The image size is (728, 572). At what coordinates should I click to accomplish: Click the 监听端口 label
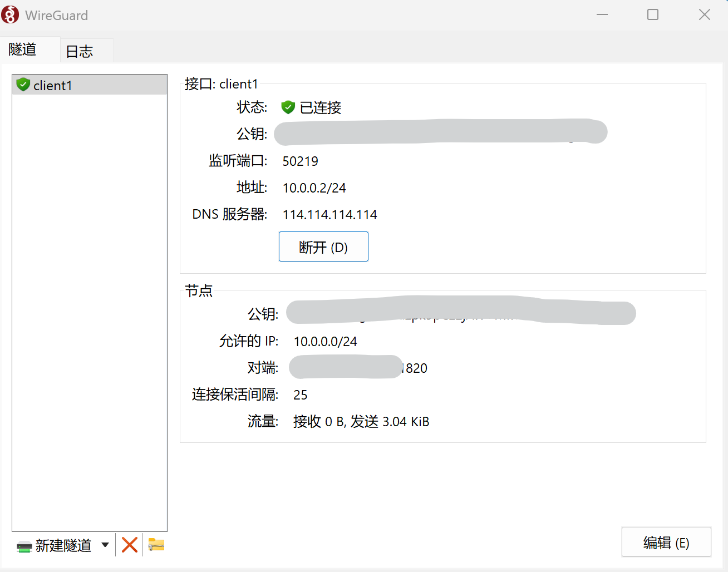(x=238, y=161)
